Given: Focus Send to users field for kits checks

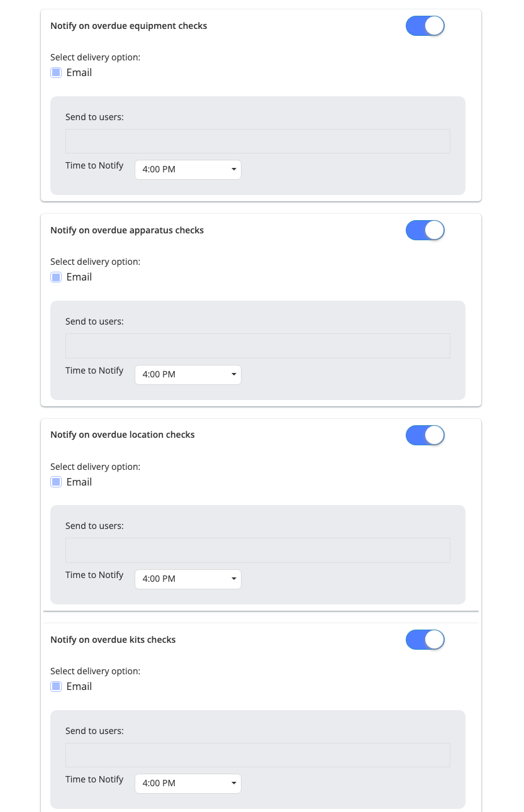Looking at the screenshot, I should point(258,755).
